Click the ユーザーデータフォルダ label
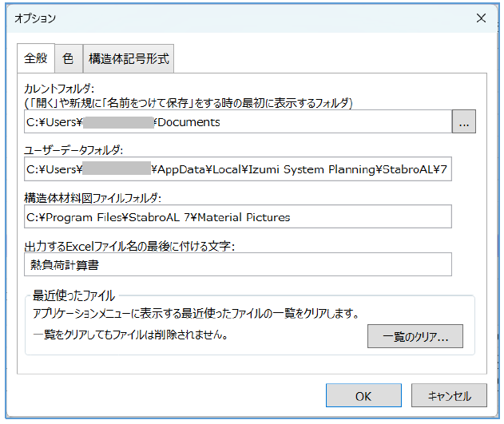The width and height of the screenshot is (504, 424). (x=74, y=150)
